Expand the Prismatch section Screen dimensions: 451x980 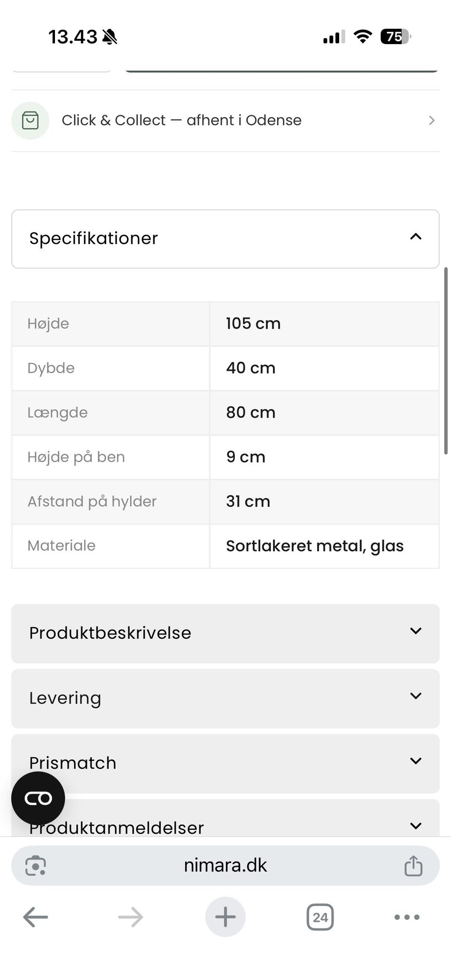tap(225, 764)
